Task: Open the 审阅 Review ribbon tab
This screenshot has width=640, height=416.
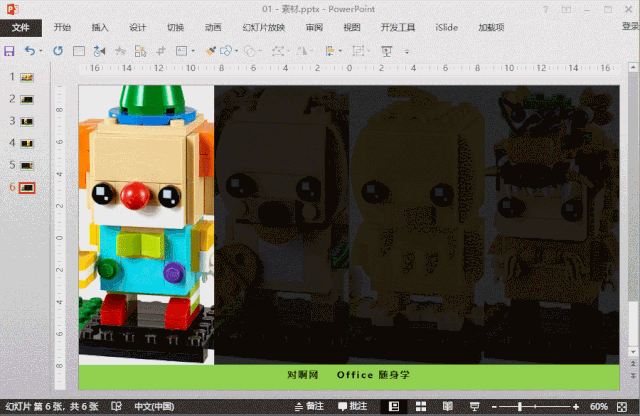Action: pyautogui.click(x=314, y=27)
